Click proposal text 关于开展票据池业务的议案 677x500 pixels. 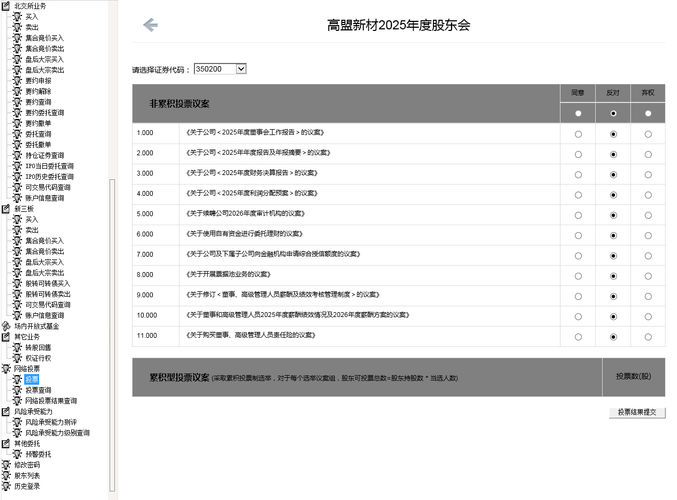[x=228, y=274]
